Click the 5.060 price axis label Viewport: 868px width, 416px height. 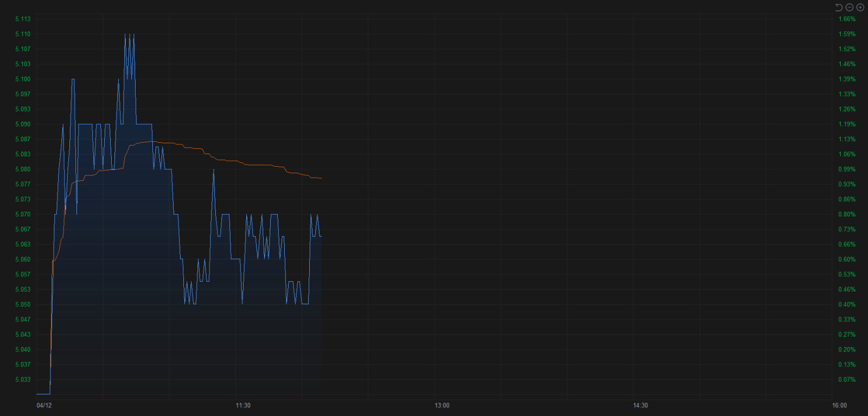[23, 260]
